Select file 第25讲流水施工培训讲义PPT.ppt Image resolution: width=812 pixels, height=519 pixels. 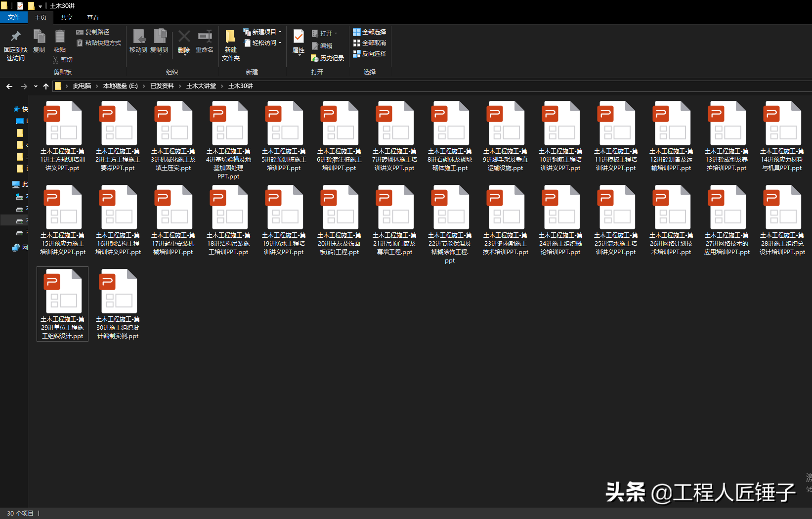[616, 220]
